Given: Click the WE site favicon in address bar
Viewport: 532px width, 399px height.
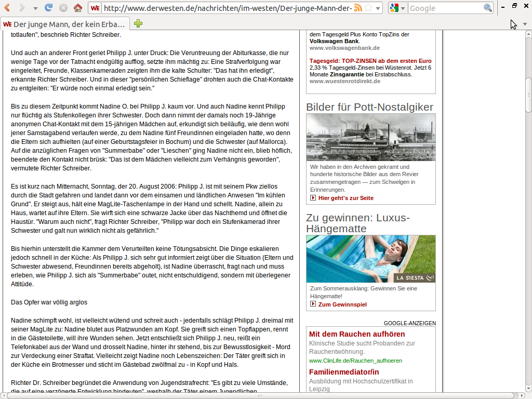Looking at the screenshot, I should point(96,8).
